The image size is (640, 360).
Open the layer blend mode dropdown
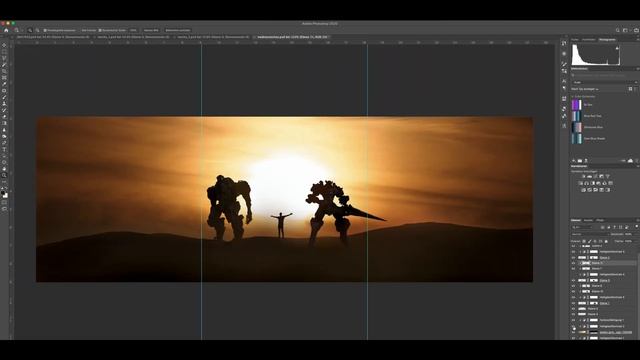point(590,234)
